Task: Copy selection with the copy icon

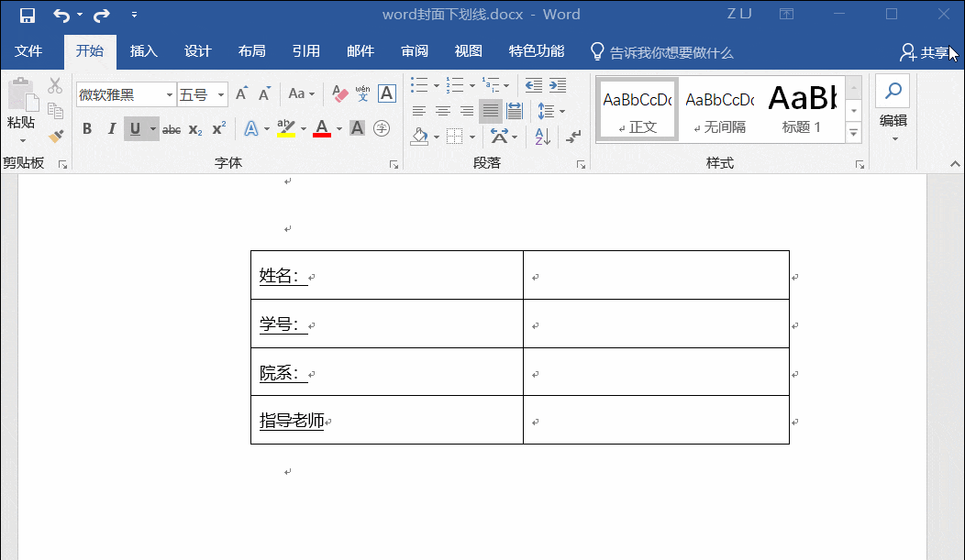Action: pyautogui.click(x=55, y=111)
